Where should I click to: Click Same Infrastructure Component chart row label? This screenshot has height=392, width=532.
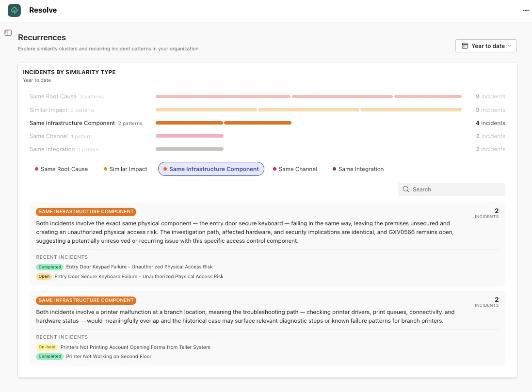tap(72, 123)
